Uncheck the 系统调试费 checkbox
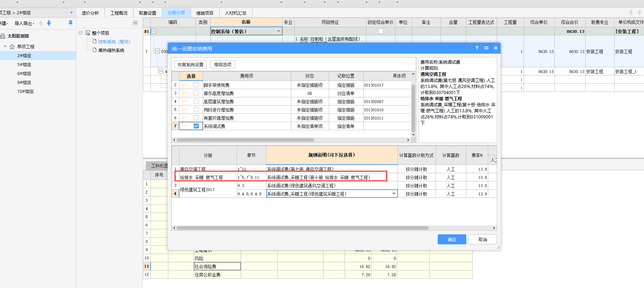 click(196, 126)
